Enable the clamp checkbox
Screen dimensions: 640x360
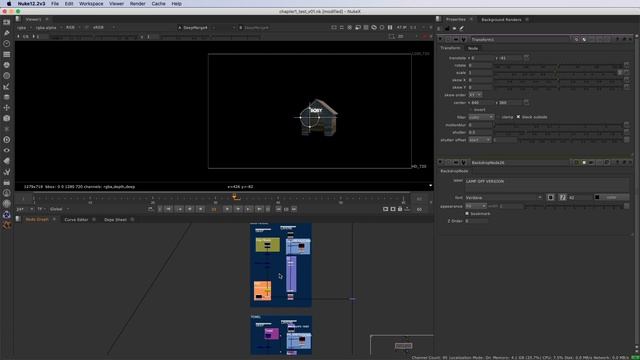498,117
